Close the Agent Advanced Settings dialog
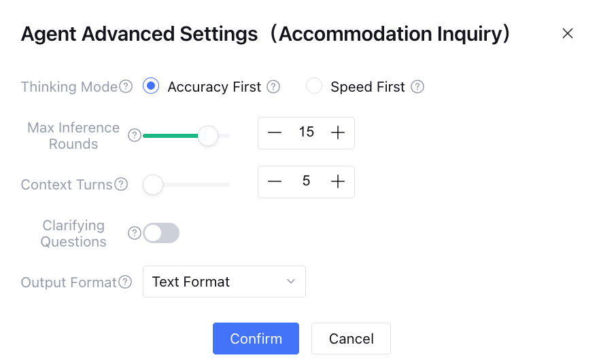The width and height of the screenshot is (601, 364). pos(568,33)
